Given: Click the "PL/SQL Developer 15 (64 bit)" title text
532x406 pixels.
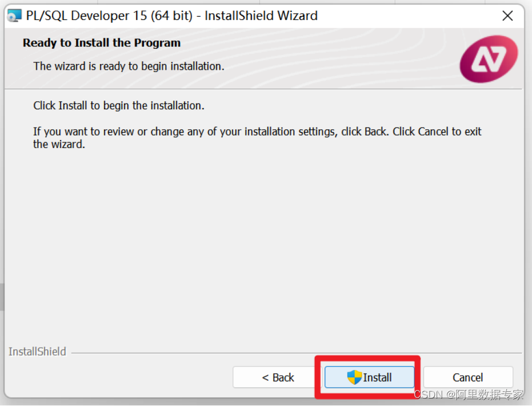Looking at the screenshot, I should 109,15.
